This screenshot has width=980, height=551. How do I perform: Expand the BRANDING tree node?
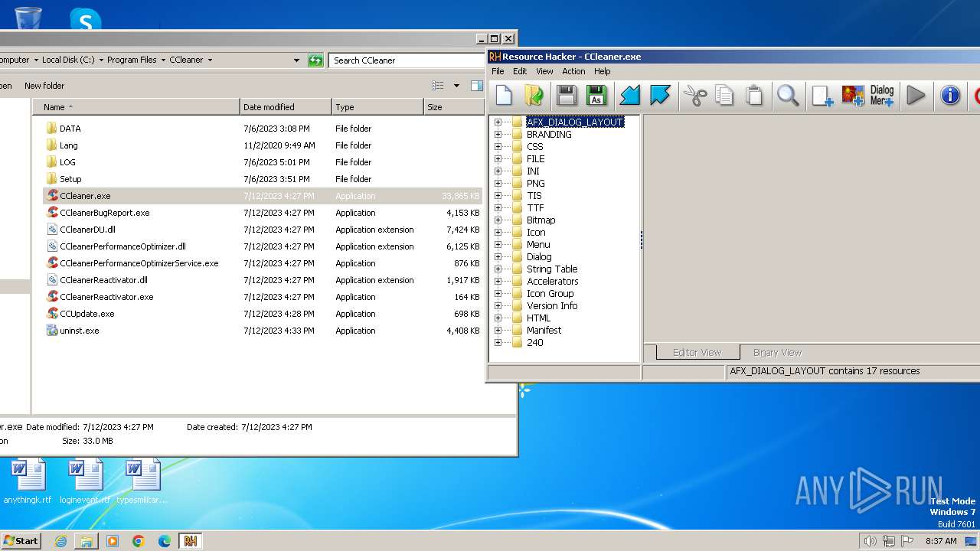click(498, 134)
